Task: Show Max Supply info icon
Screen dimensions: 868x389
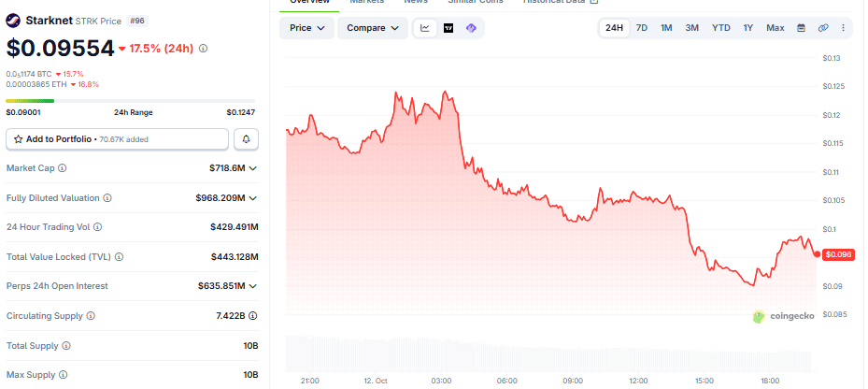Action: tap(64, 375)
